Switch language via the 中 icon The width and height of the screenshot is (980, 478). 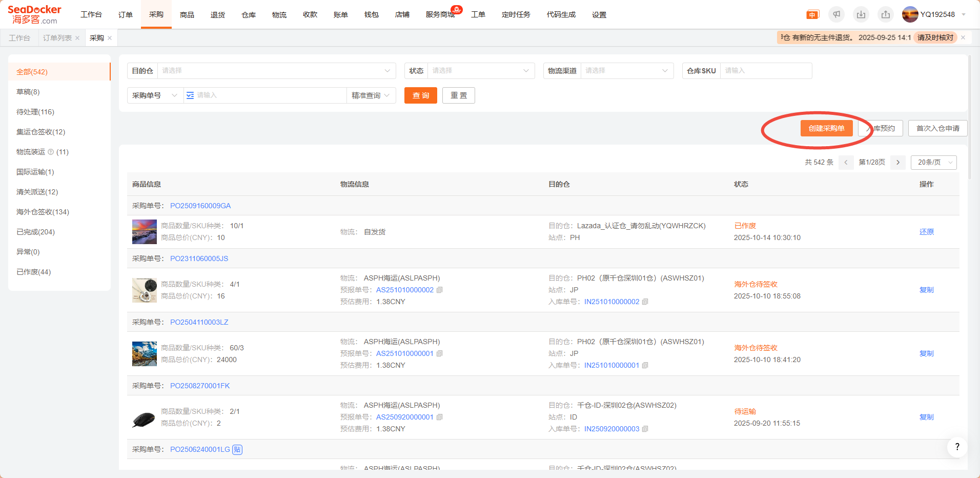(x=812, y=15)
